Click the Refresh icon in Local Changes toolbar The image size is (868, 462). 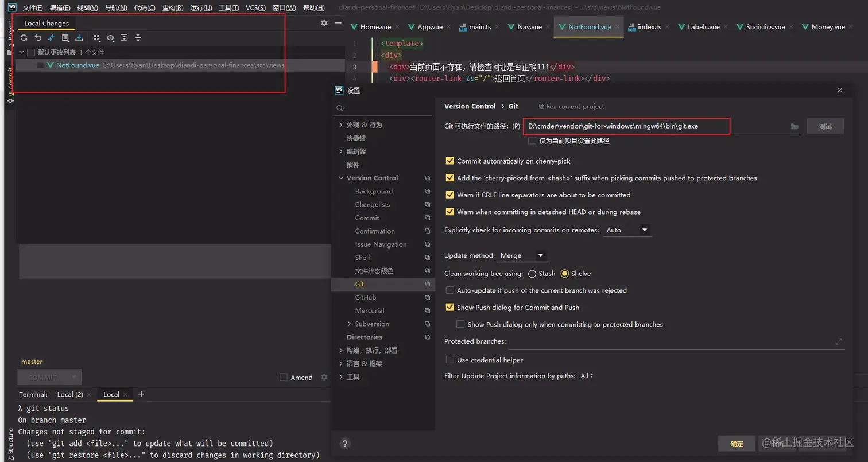pyautogui.click(x=24, y=38)
